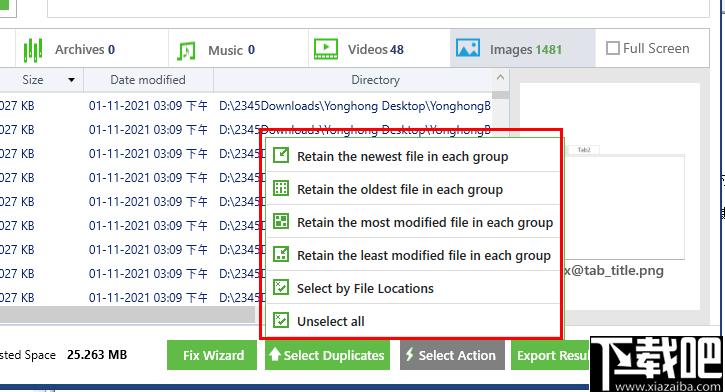Click checkmark icon next to Unselect all
The height and width of the screenshot is (392, 725).
281,320
